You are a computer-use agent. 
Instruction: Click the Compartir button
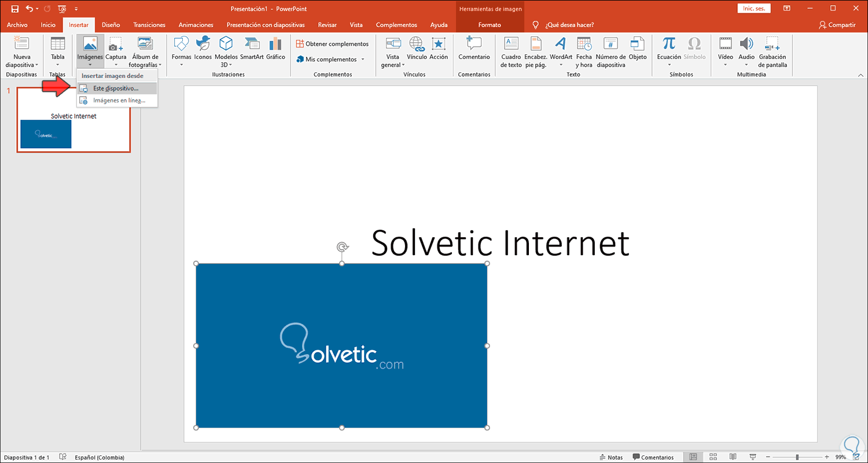tap(837, 25)
